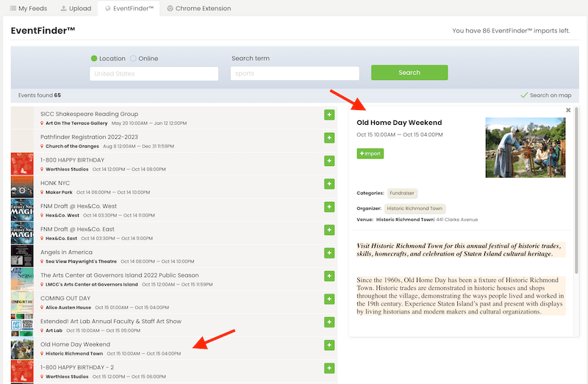Select Pathfinder Registration 2022-2023 title
Image resolution: width=588 pixels, height=384 pixels.
tap(89, 137)
